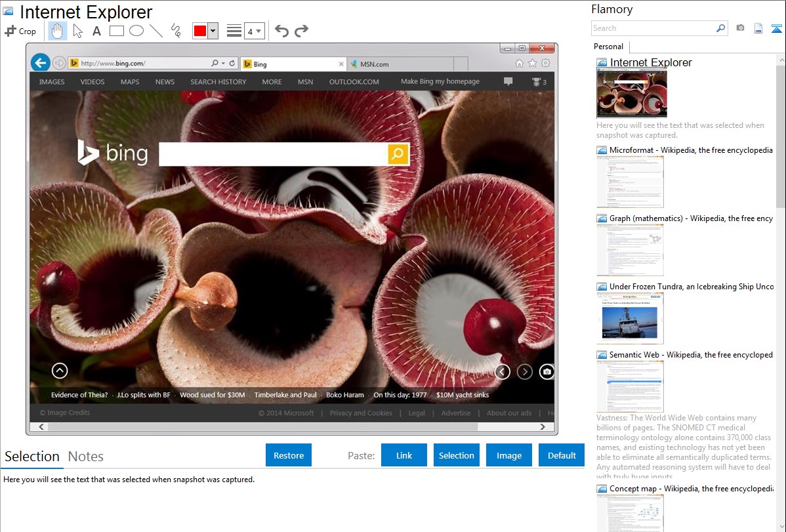
Task: Select the MSN.com tab in the snapshot browser
Action: click(x=400, y=64)
